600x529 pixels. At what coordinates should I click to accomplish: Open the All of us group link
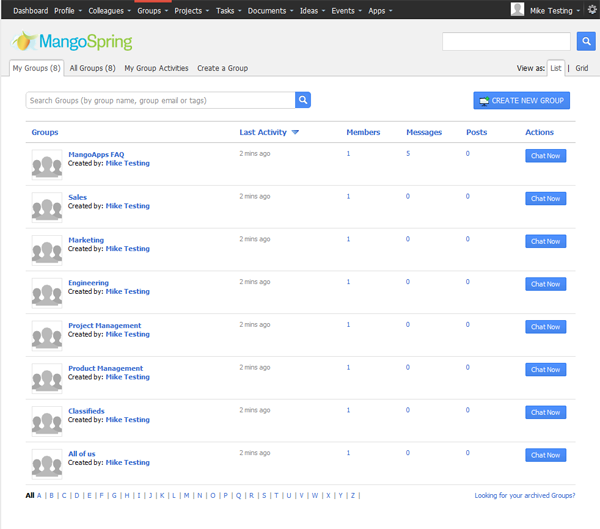pyautogui.click(x=82, y=454)
